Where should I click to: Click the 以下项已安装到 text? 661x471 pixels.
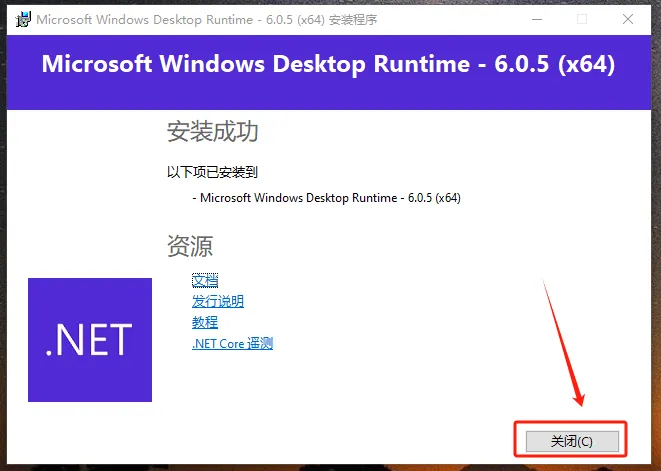[x=212, y=172]
